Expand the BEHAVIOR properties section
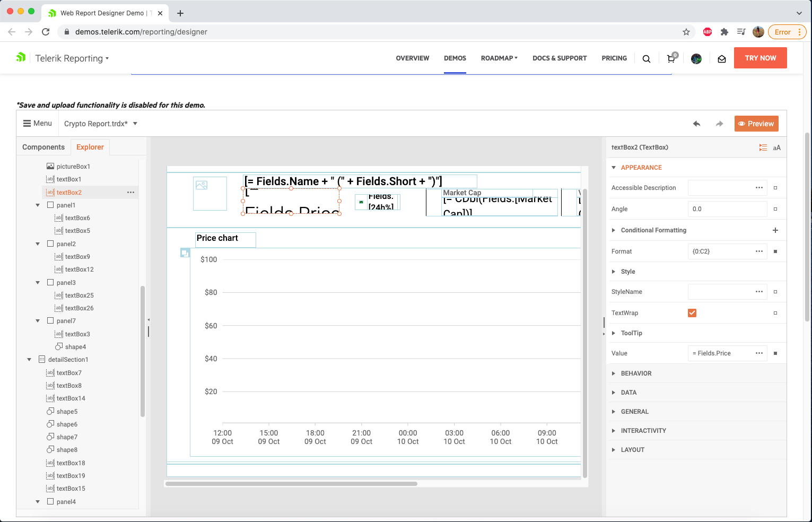This screenshot has width=812, height=522. coord(636,373)
